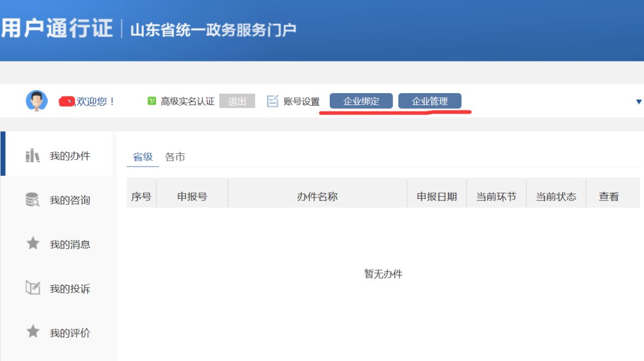Click the 高级实名认证 text label
This screenshot has width=644, height=361.
coord(187,101)
